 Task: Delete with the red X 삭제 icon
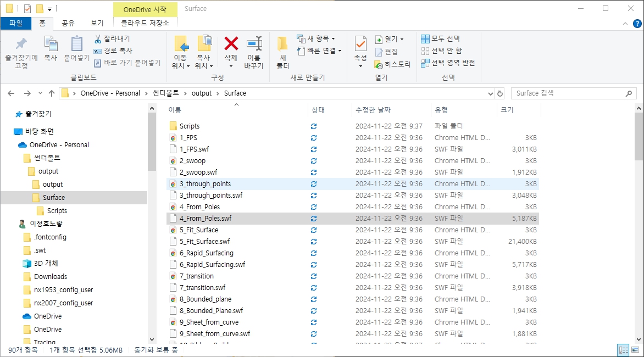pyautogui.click(x=231, y=43)
